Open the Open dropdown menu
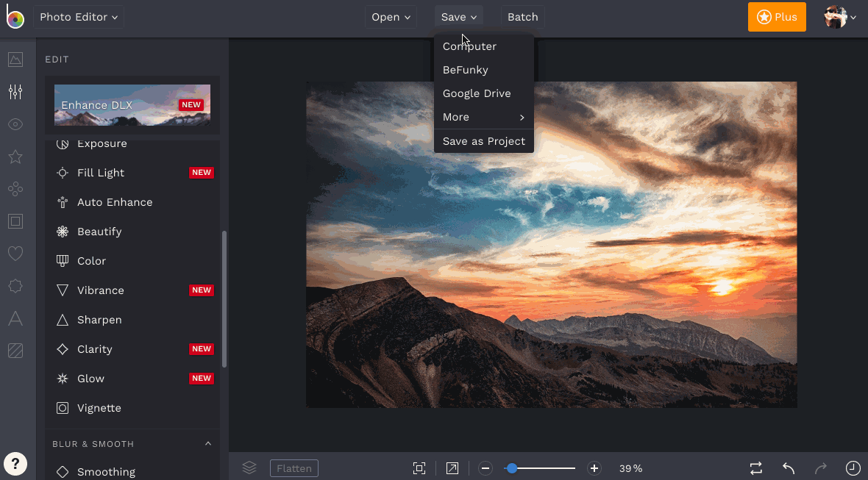868x480 pixels. 391,17
